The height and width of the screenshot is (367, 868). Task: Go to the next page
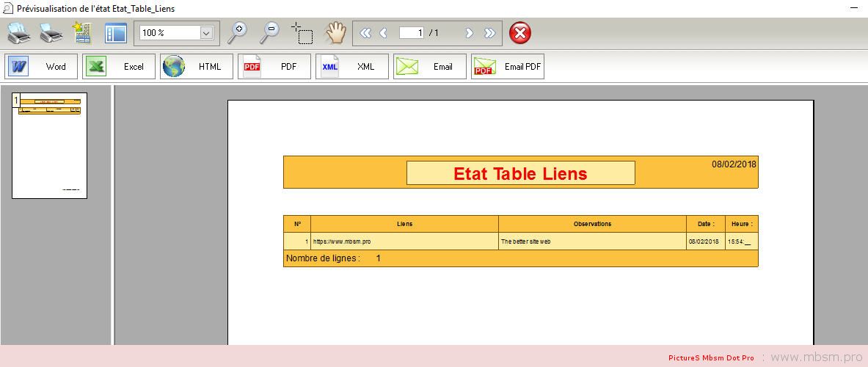coord(470,33)
